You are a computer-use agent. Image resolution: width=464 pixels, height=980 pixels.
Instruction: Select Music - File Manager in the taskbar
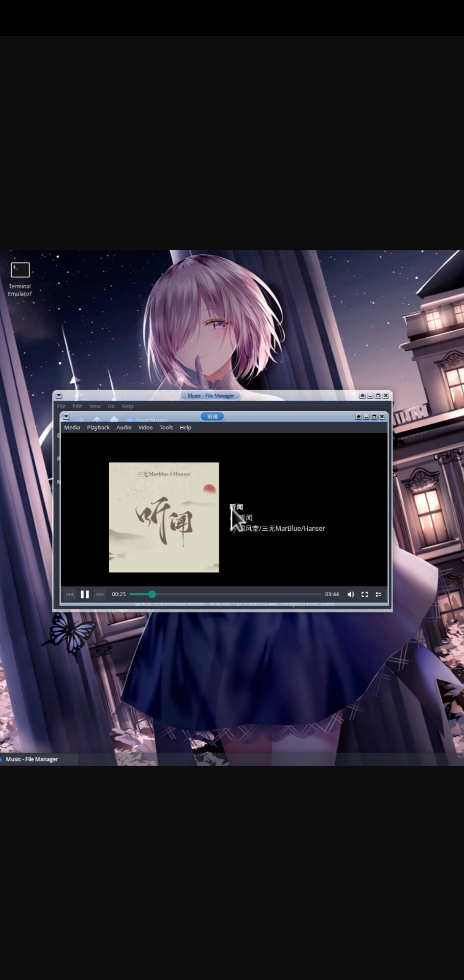click(39, 759)
